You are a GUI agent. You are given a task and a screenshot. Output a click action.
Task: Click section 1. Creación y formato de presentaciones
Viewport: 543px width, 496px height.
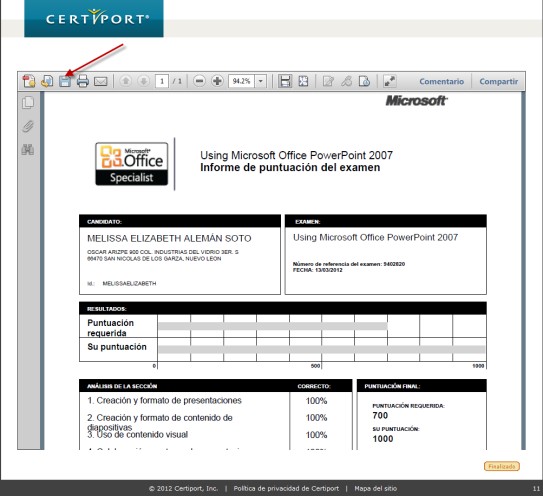(x=164, y=400)
